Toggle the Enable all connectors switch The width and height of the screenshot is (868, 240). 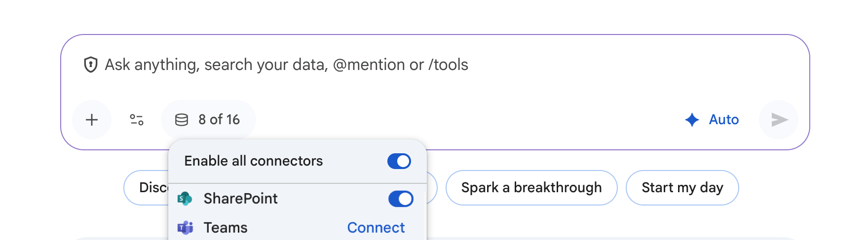point(399,161)
